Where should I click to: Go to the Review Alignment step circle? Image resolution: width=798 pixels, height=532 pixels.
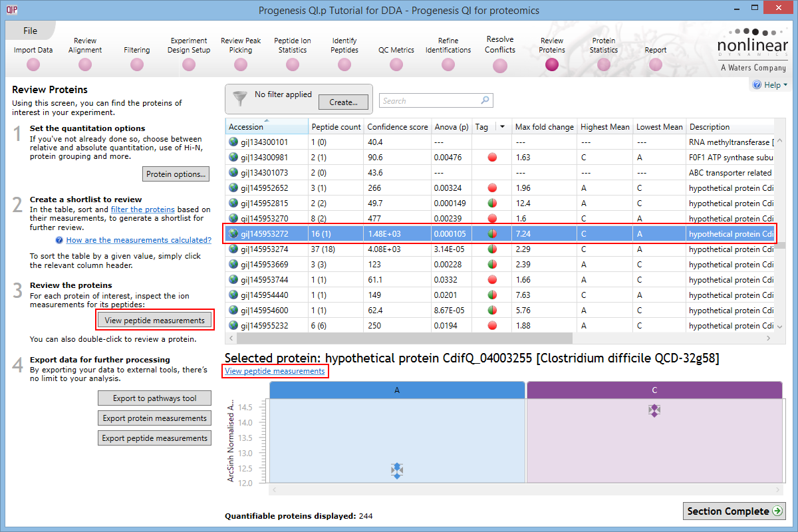[85, 65]
